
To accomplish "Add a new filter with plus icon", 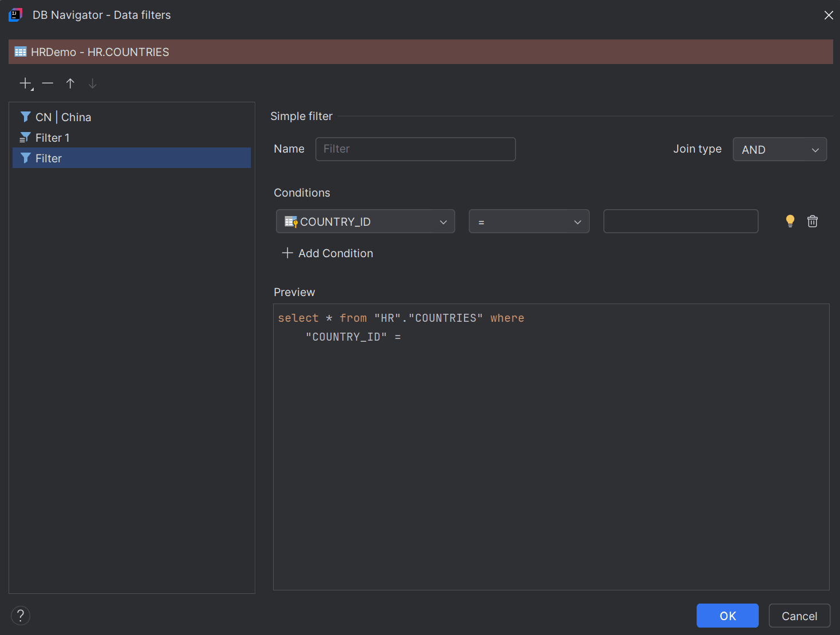I will click(x=26, y=83).
